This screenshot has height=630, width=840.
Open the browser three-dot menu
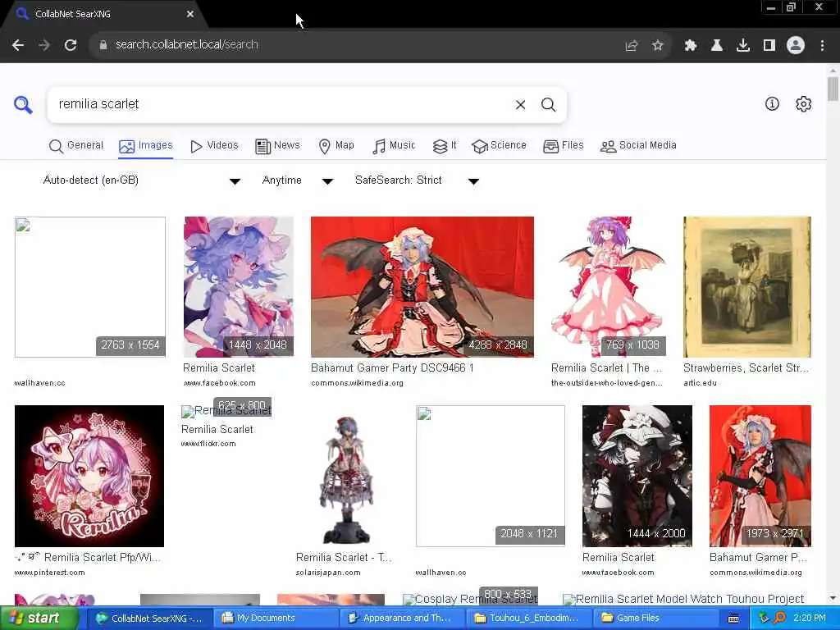click(822, 46)
